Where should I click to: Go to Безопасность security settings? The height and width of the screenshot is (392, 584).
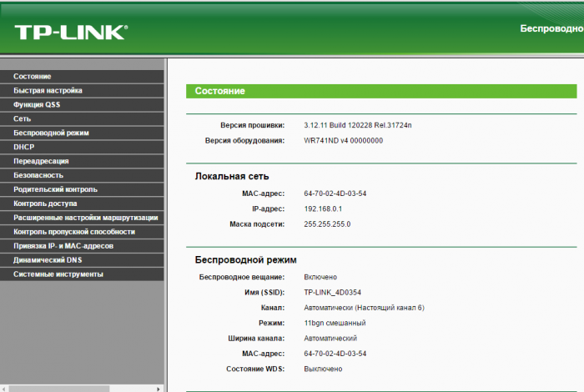38,175
